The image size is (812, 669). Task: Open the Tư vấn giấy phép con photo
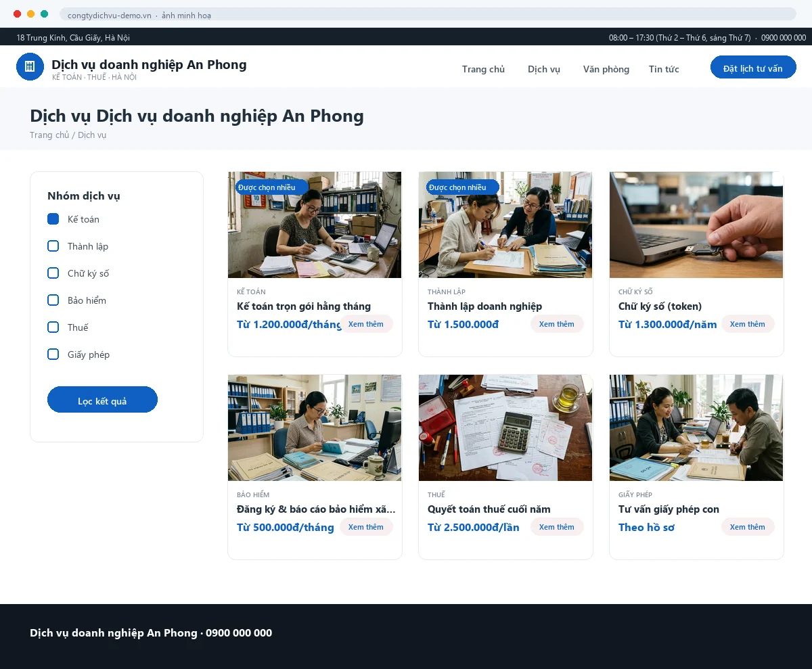[696, 428]
